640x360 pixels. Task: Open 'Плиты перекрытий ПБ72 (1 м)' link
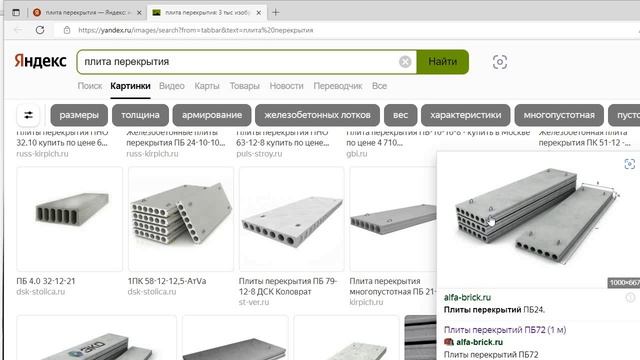pos(505,330)
